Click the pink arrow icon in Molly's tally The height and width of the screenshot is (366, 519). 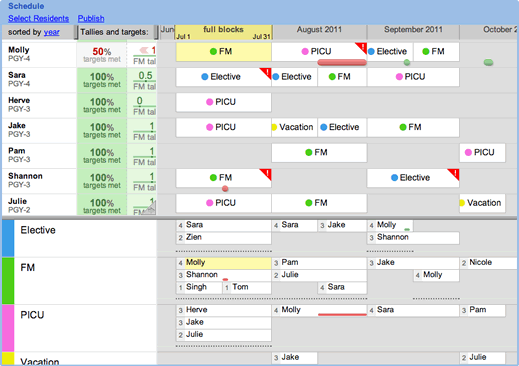click(x=144, y=50)
